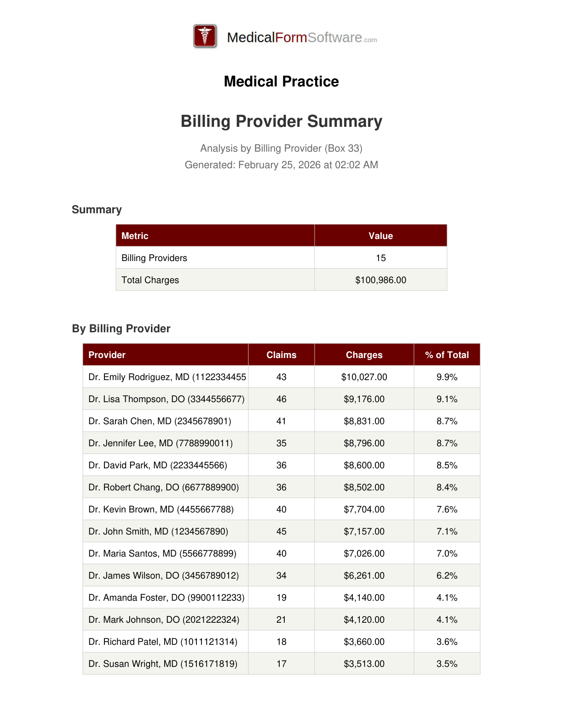Click Dr. Kevin Brown's charges $7,704.00
This screenshot has height=728, width=563.
point(364,509)
